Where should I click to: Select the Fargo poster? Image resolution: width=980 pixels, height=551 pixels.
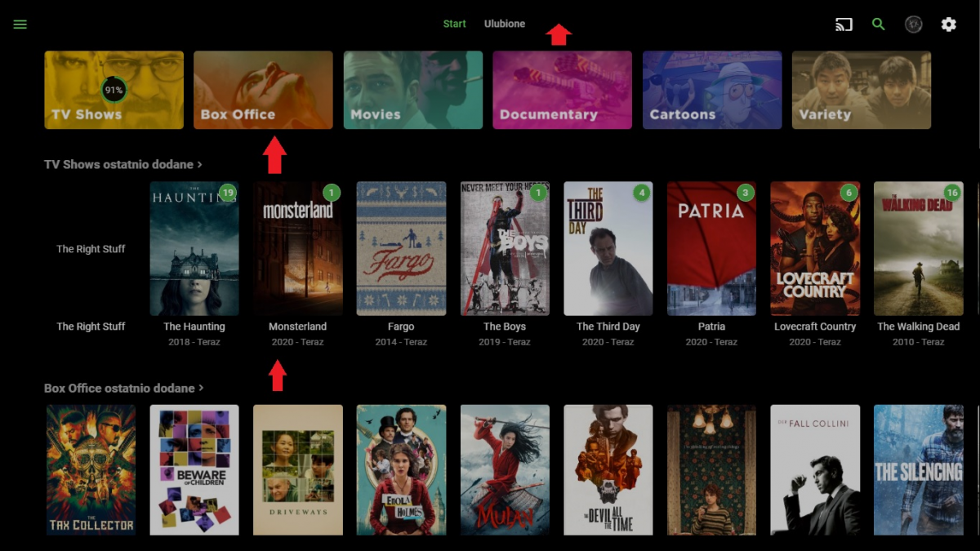[x=401, y=248]
